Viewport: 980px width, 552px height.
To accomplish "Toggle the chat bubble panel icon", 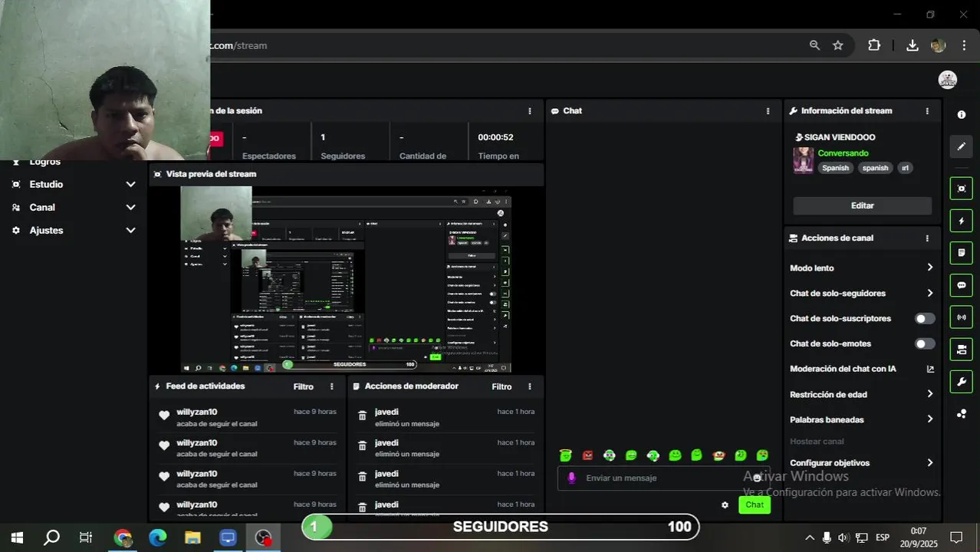I will tap(962, 285).
